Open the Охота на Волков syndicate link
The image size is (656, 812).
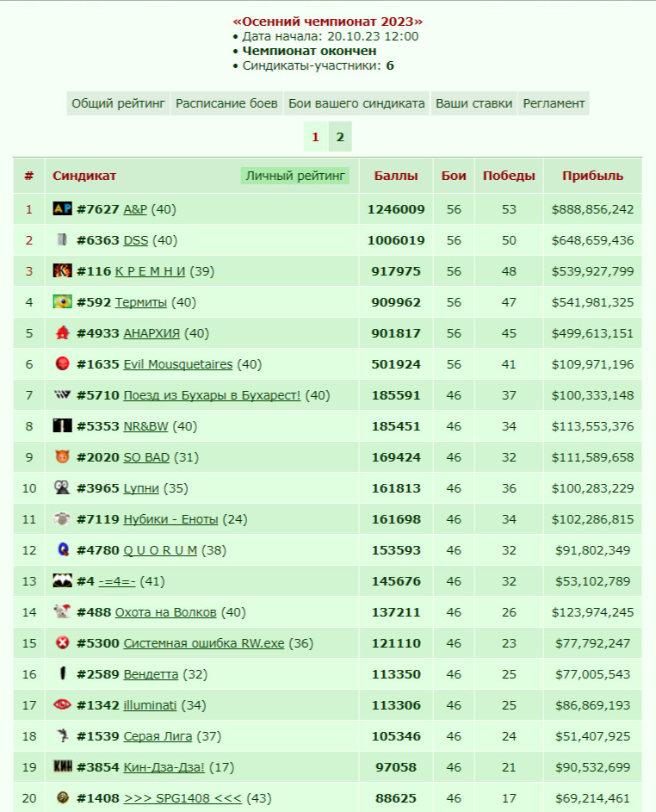(165, 612)
